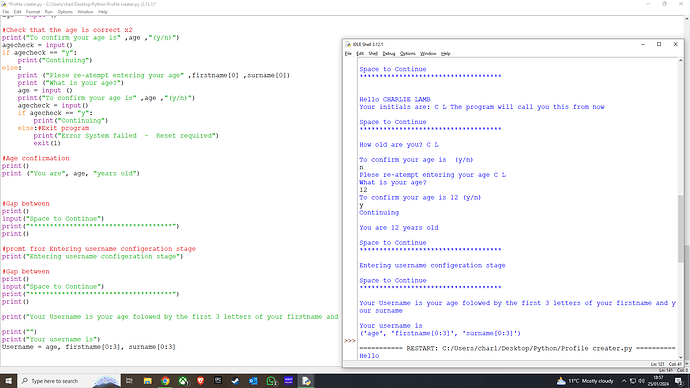Viewport: 690px width, 388px height.
Task: Click Ln: 121 in Shell status bar
Action: 657,364
